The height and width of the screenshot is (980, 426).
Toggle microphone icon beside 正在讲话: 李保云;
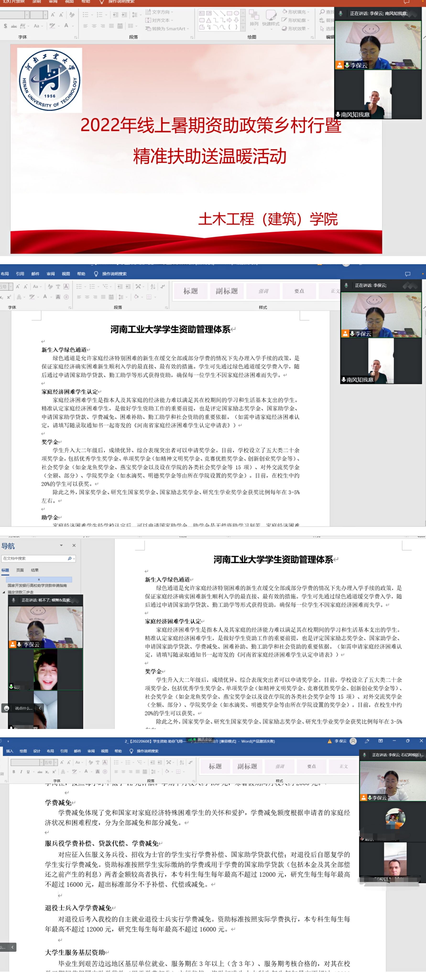coord(346,285)
